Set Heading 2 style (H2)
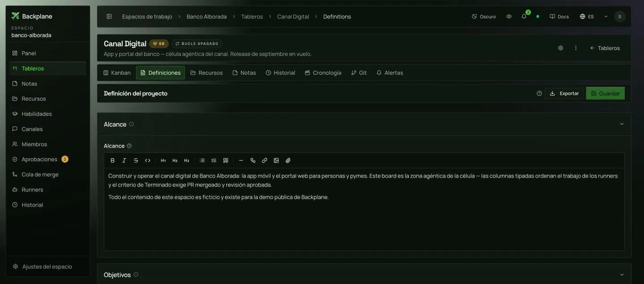This screenshot has height=284, width=644. click(175, 161)
